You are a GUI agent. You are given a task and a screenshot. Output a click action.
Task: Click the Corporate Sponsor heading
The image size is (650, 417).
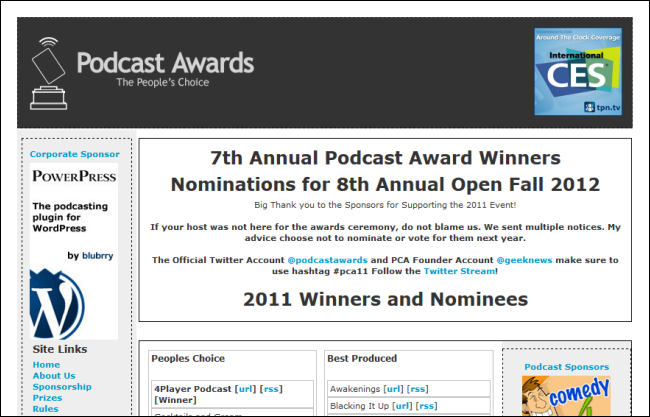[75, 154]
